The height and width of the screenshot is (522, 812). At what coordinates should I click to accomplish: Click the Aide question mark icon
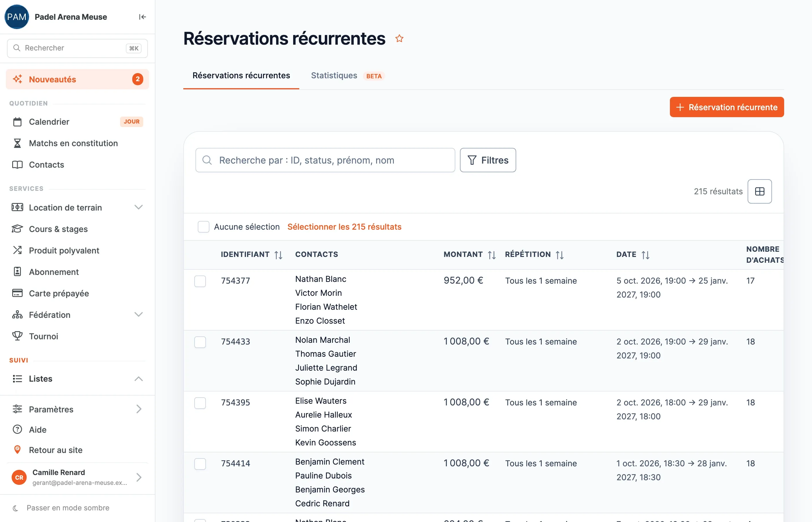[17, 429]
